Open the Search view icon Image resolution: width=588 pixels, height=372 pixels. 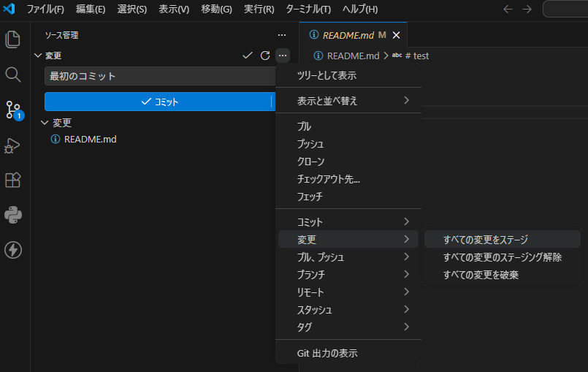click(13, 75)
